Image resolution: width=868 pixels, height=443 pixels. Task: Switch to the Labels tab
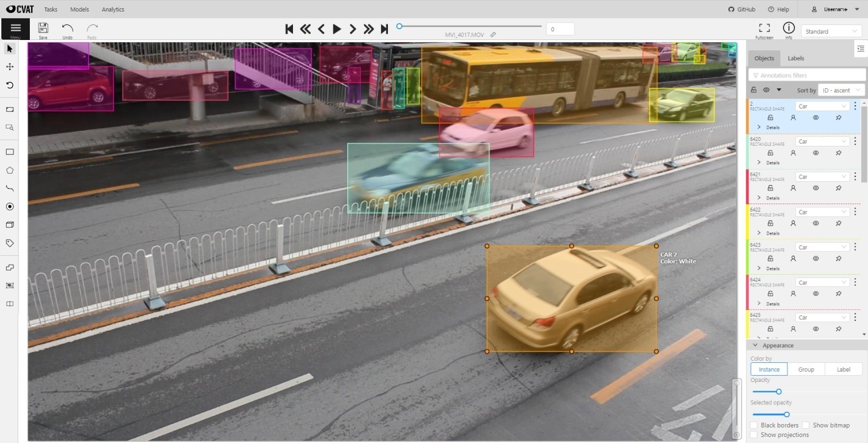click(x=795, y=58)
